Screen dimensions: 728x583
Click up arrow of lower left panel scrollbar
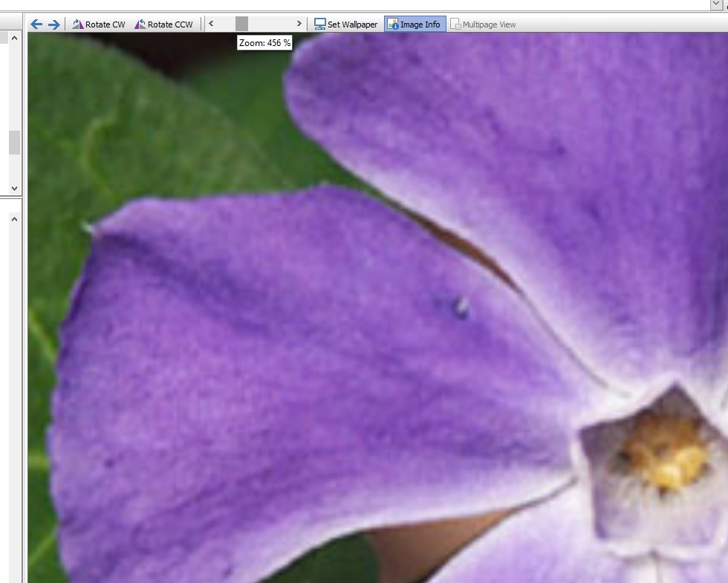coord(14,219)
